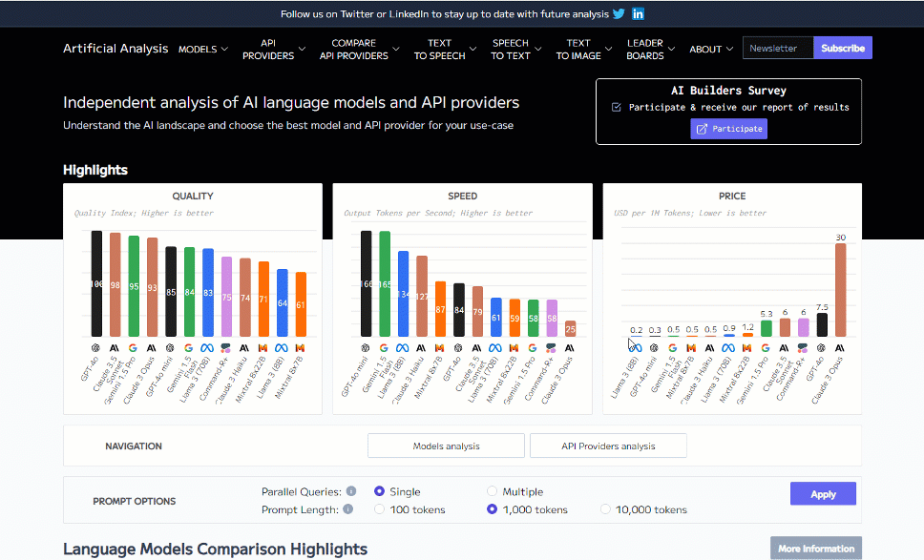This screenshot has height=560, width=924.
Task: Open the ABOUT dropdown menu
Action: [x=711, y=49]
